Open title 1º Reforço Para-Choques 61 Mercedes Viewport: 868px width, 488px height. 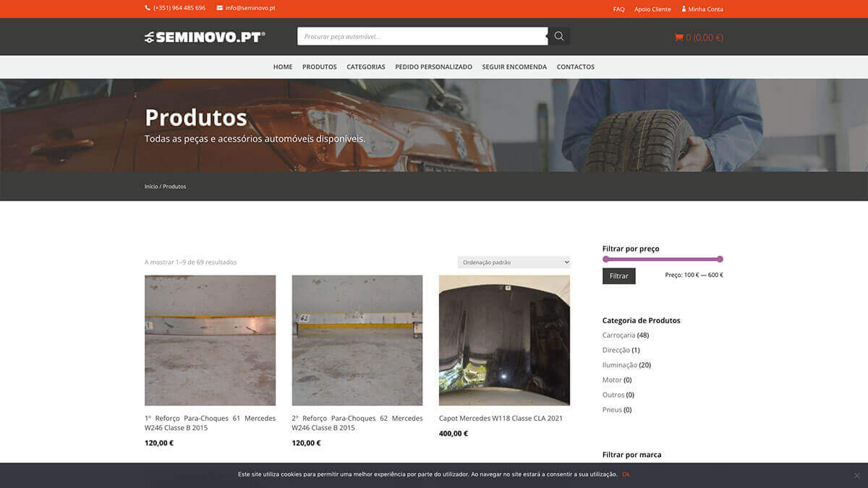(x=210, y=423)
